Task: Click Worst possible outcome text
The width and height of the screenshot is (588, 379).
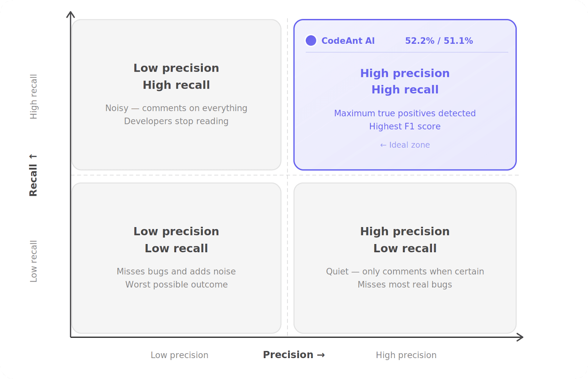Action: tap(176, 285)
